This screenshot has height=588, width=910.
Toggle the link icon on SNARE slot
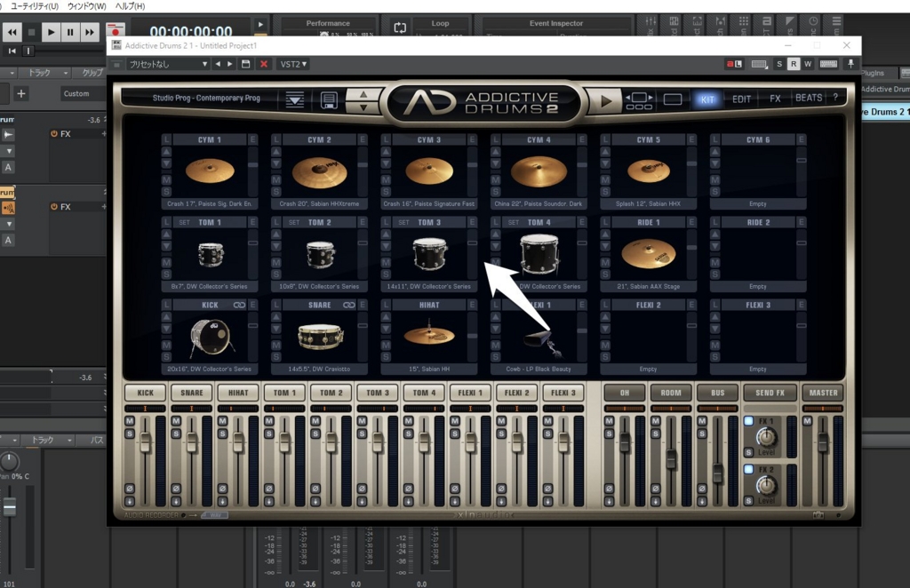click(x=348, y=305)
